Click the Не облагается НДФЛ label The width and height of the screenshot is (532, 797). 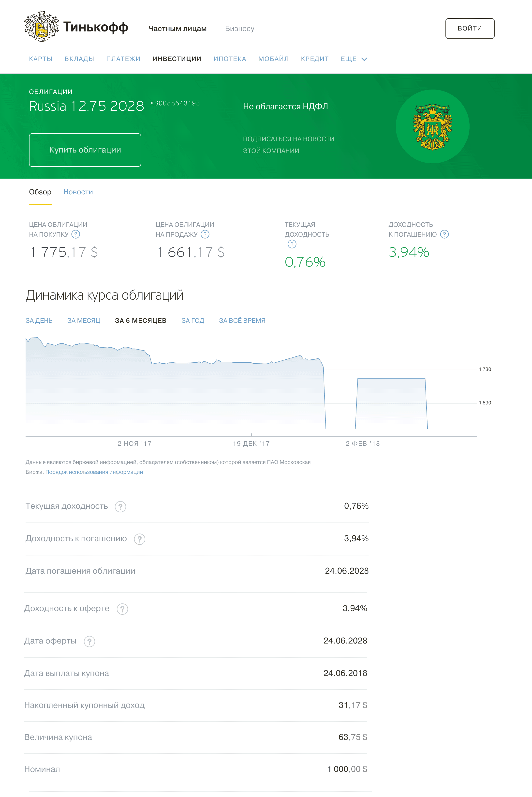285,107
